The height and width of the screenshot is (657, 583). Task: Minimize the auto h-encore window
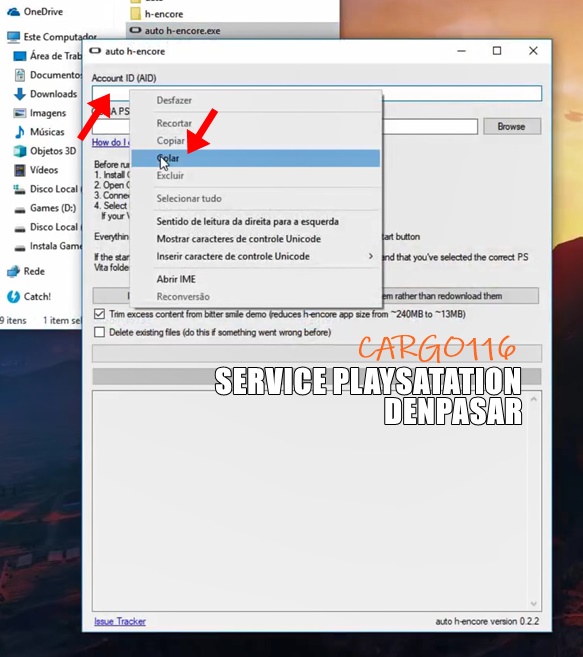tap(461, 51)
